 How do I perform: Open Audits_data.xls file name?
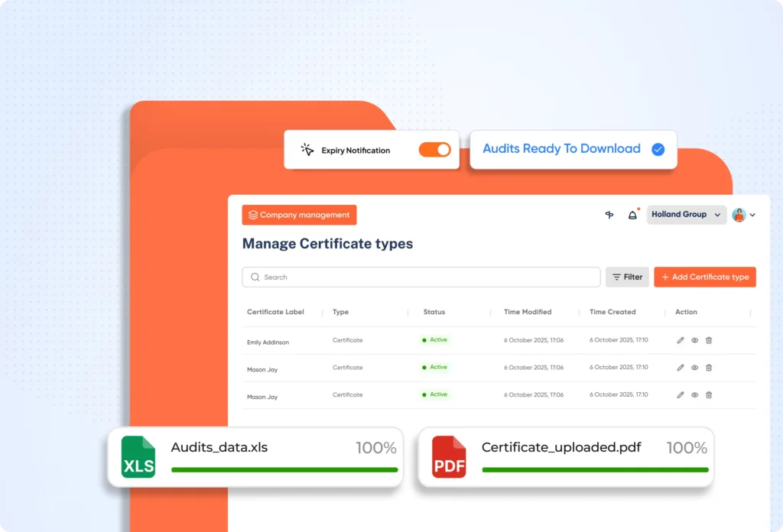pos(219,447)
